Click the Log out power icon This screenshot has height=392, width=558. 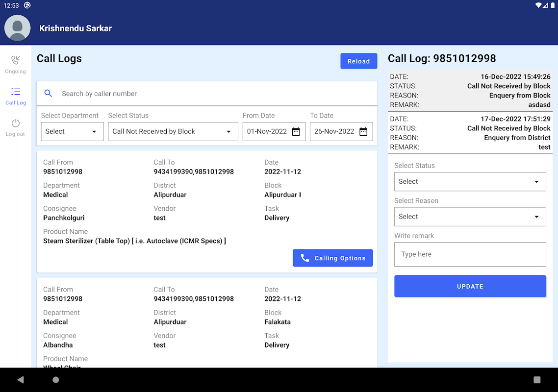16,123
